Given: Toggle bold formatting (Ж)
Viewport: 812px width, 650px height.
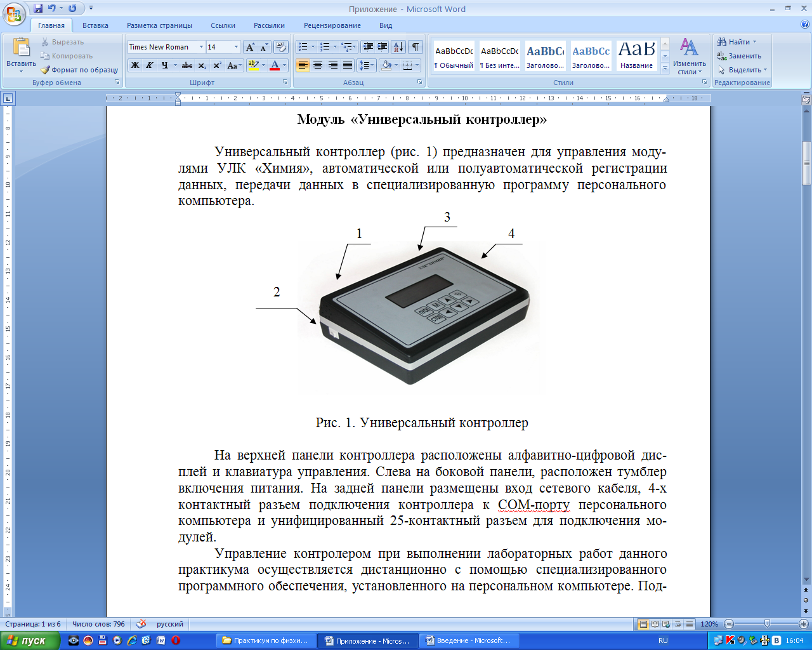Looking at the screenshot, I should point(135,65).
